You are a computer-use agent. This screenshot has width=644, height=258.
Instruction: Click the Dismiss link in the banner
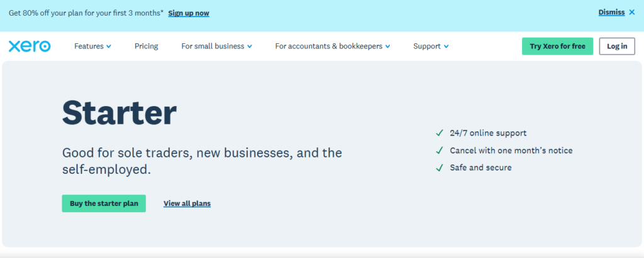click(x=611, y=13)
